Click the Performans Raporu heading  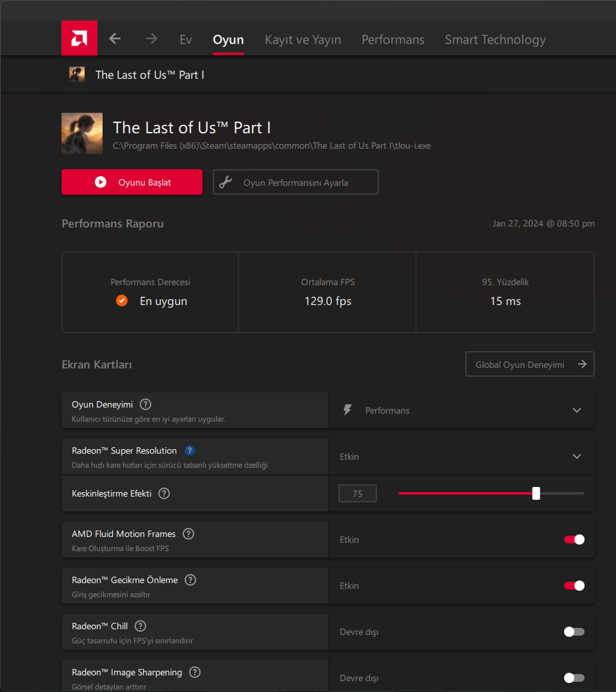113,224
